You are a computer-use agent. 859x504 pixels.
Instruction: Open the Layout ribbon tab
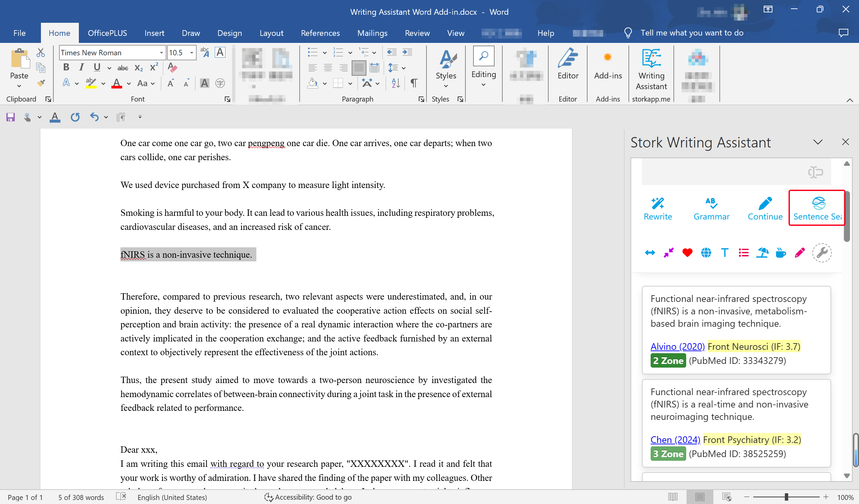(271, 33)
